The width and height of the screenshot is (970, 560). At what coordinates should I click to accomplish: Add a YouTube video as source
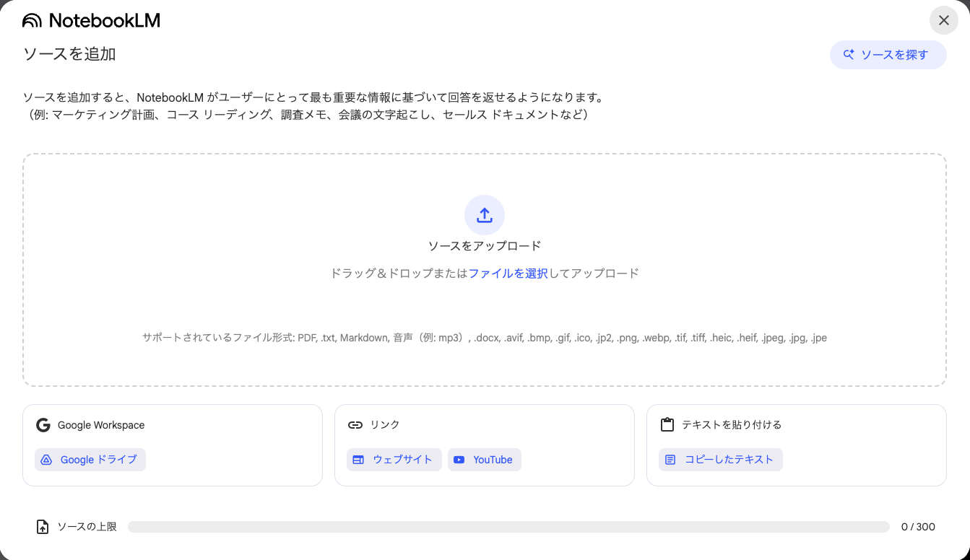click(484, 460)
